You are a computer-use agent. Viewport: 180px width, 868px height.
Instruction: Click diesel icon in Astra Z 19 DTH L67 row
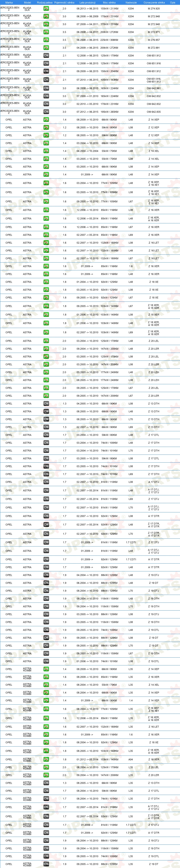[46, 653]
